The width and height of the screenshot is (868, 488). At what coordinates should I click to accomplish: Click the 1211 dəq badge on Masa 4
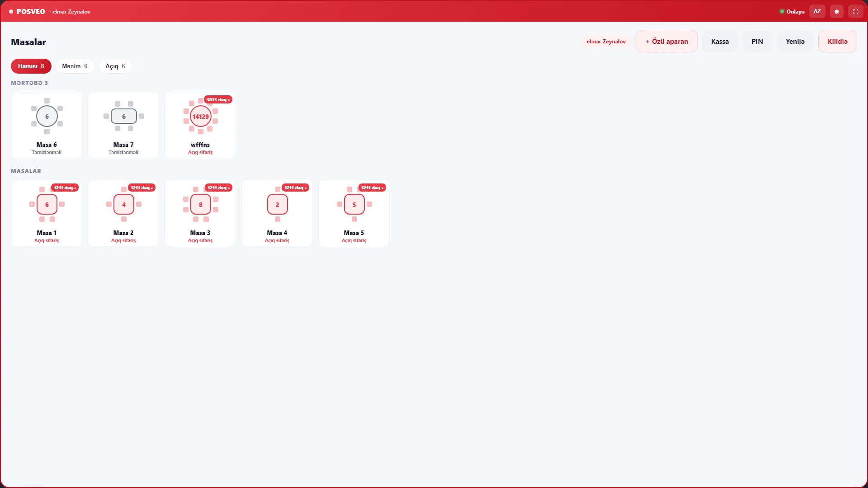click(295, 188)
